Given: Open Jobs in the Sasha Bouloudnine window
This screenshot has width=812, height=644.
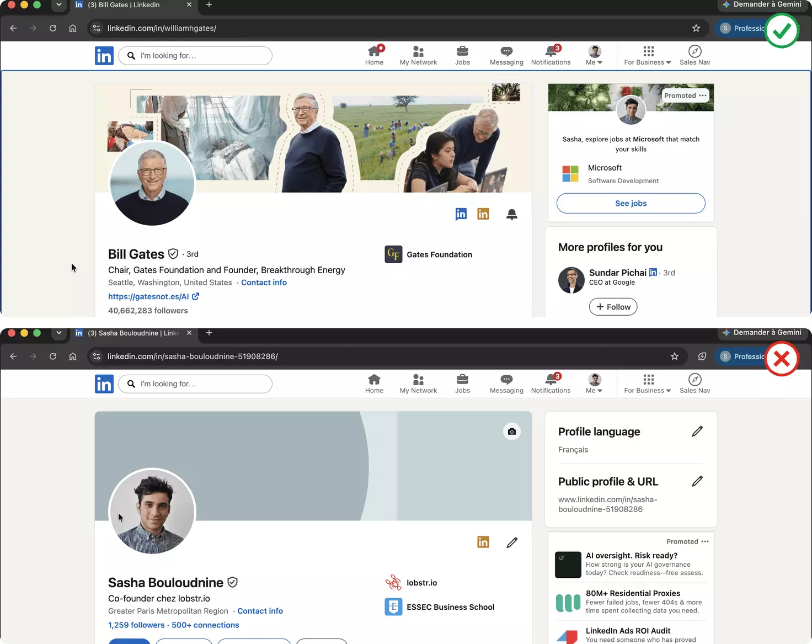Looking at the screenshot, I should tap(462, 384).
